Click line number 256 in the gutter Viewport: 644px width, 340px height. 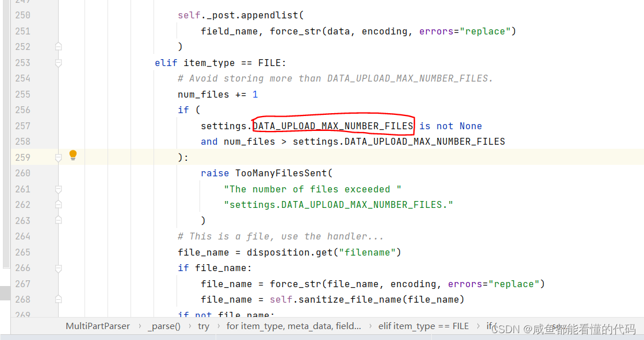click(22, 110)
